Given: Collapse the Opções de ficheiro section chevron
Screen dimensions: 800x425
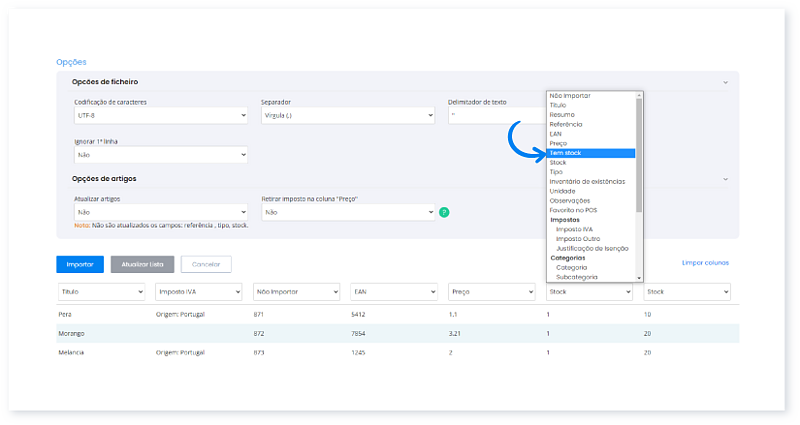Looking at the screenshot, I should pos(725,81).
